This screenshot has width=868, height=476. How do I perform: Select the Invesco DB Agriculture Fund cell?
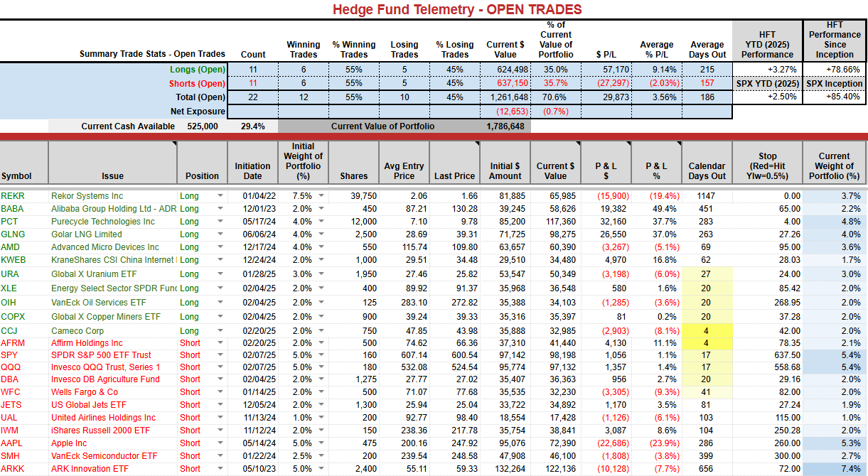[x=112, y=379]
